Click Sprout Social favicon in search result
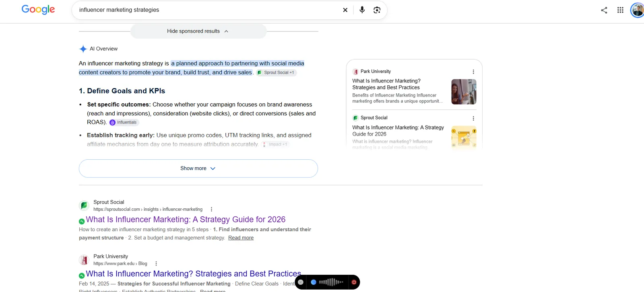The width and height of the screenshot is (644, 292). point(84,206)
